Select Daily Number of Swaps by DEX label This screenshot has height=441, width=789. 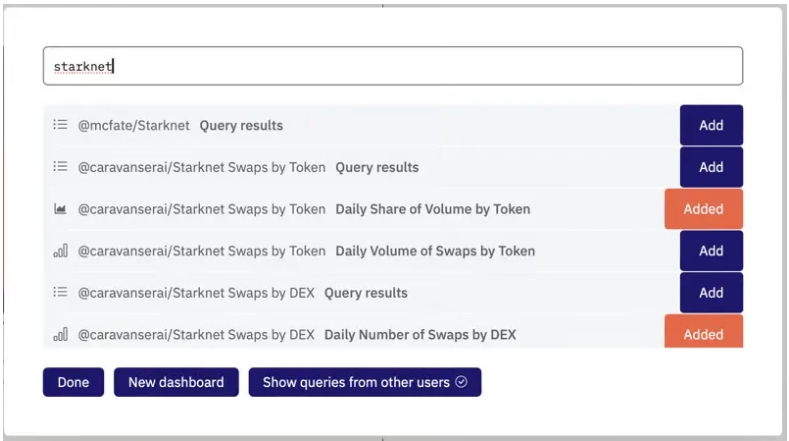(x=420, y=335)
